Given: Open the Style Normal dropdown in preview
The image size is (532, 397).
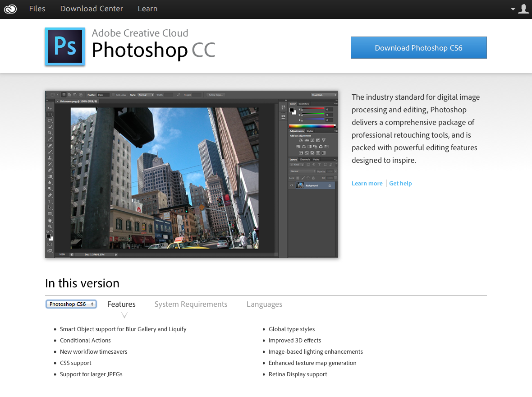Looking at the screenshot, I should coord(146,95).
